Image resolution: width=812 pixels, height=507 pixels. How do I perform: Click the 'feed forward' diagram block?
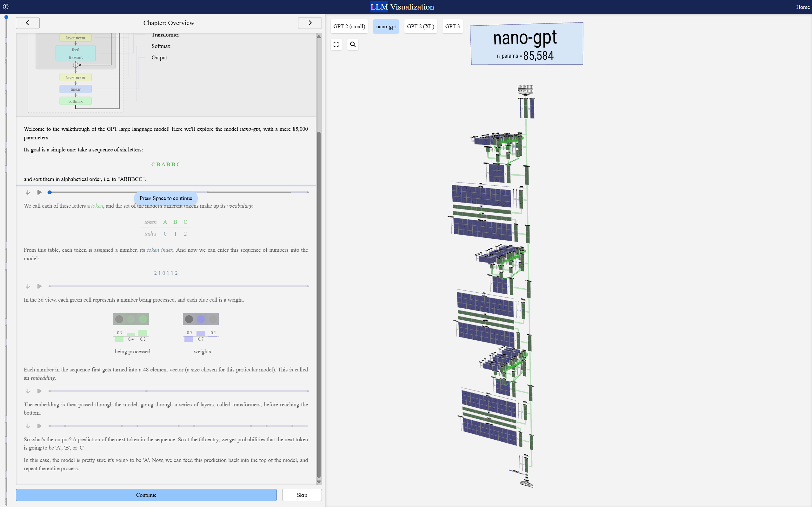point(76,53)
